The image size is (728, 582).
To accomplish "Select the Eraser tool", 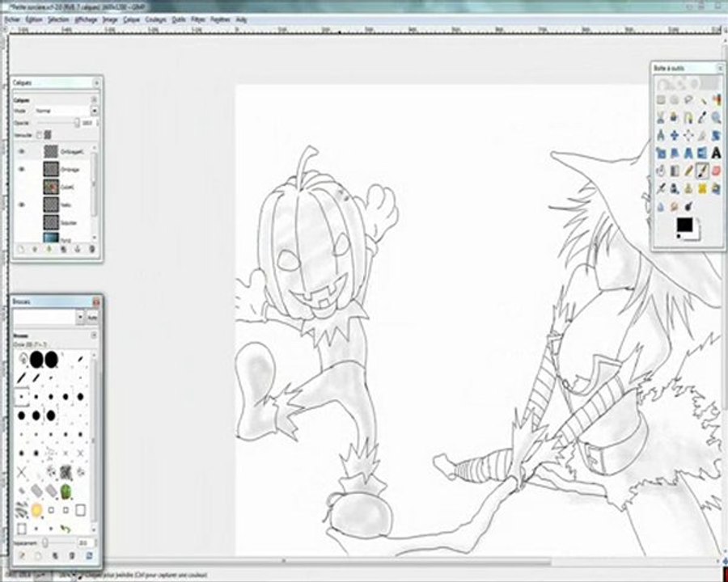I will pos(716,171).
